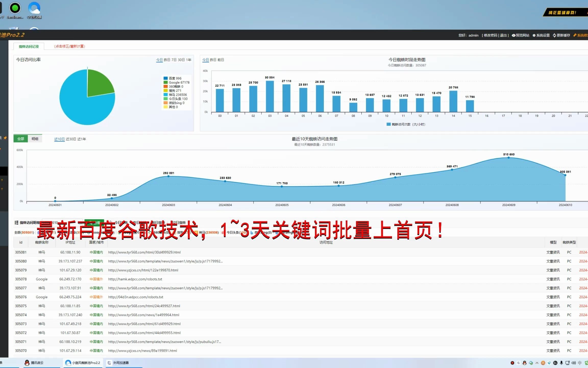Viewport: 588px width, 368px height.
Task: Toggle 其他 0 legend entry
Action: pyautogui.click(x=171, y=107)
